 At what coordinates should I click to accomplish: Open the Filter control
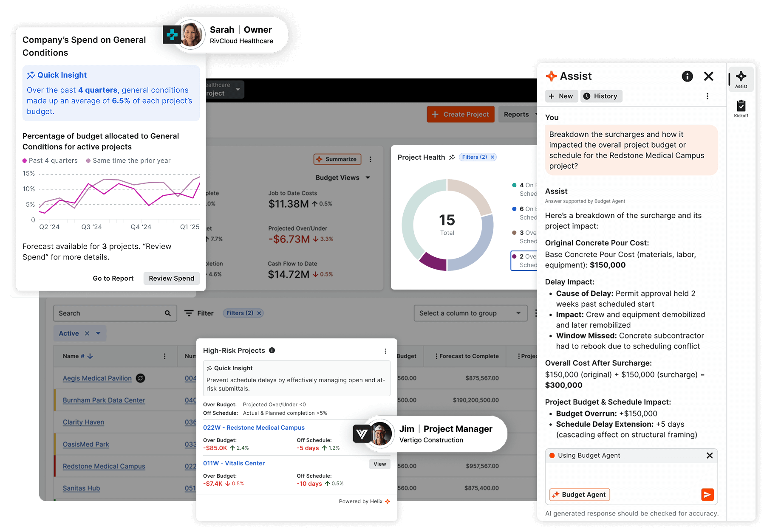[199, 313]
